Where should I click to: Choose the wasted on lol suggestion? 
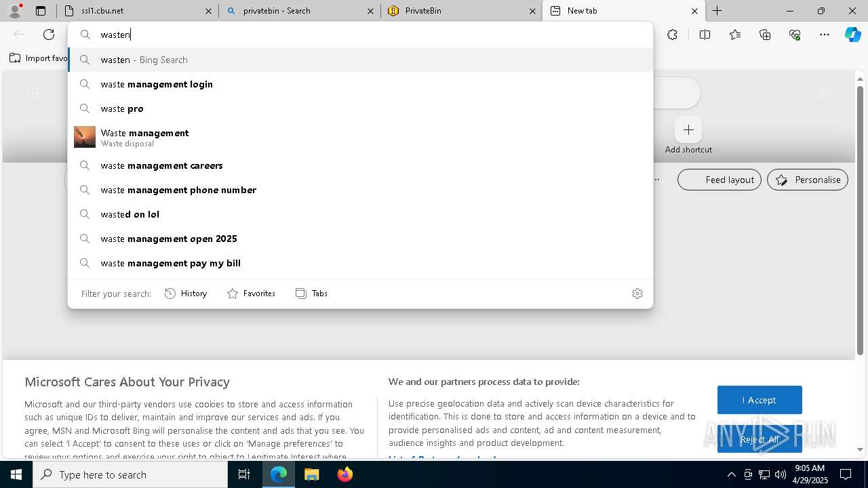pos(360,214)
